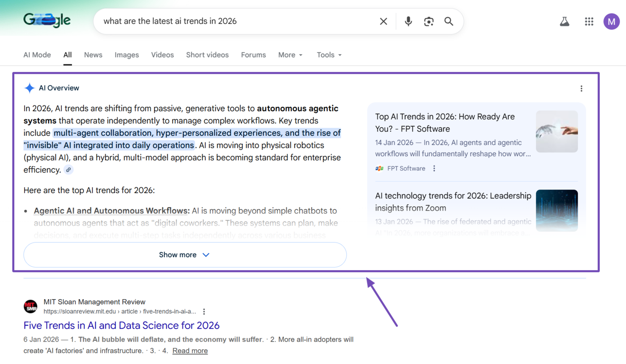This screenshot has width=626, height=364.
Task: Open Google Lens image search icon
Action: tap(429, 21)
